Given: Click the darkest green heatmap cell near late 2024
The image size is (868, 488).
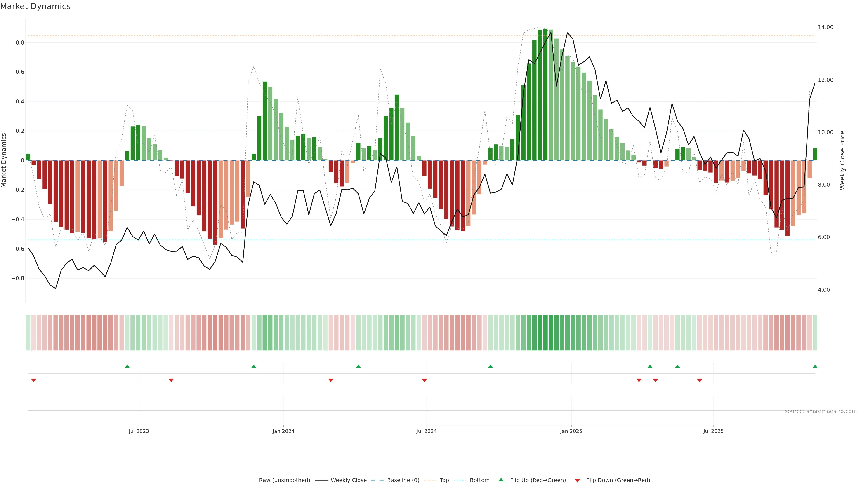Looking at the screenshot, I should (545, 333).
